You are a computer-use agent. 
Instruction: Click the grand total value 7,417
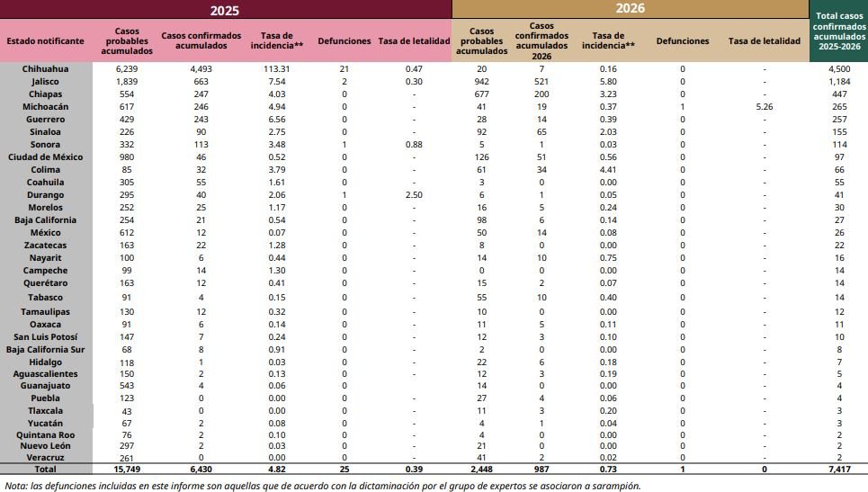click(x=837, y=470)
